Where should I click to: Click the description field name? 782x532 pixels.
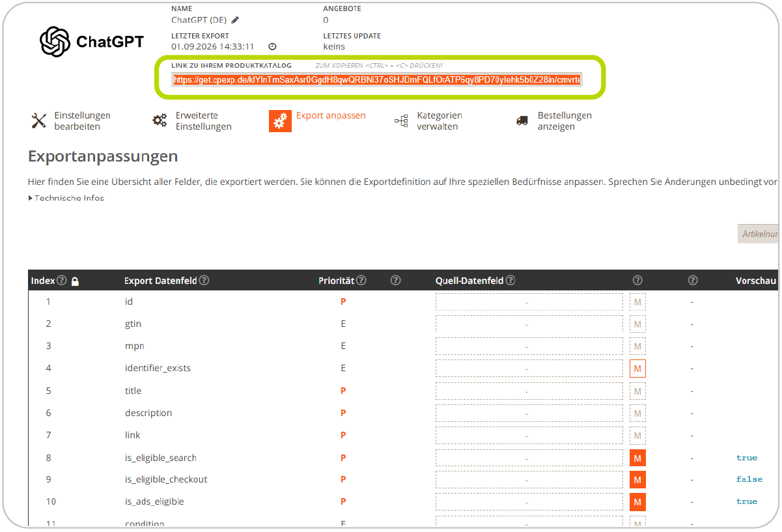pyautogui.click(x=148, y=413)
